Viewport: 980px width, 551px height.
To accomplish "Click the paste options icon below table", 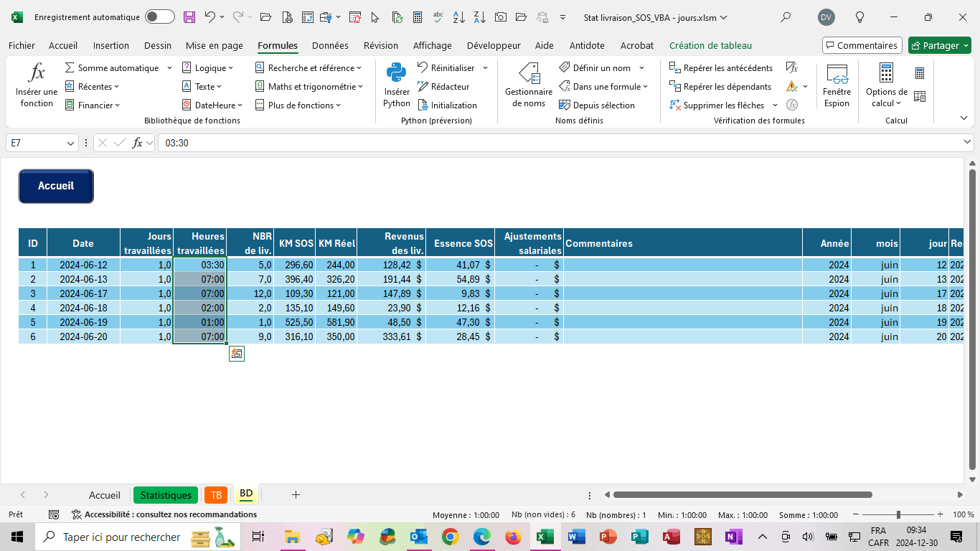I will [x=237, y=353].
